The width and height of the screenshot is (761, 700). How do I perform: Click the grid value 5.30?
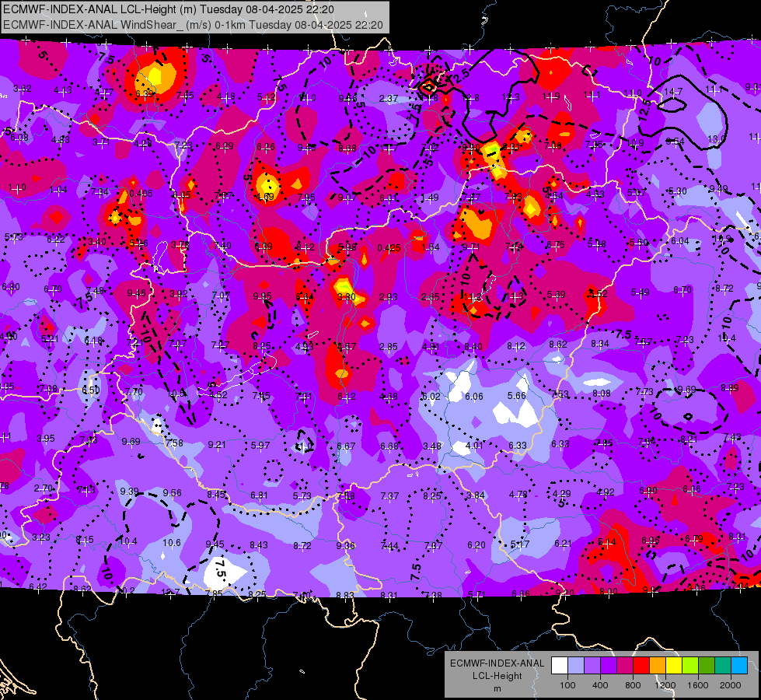(x=678, y=191)
